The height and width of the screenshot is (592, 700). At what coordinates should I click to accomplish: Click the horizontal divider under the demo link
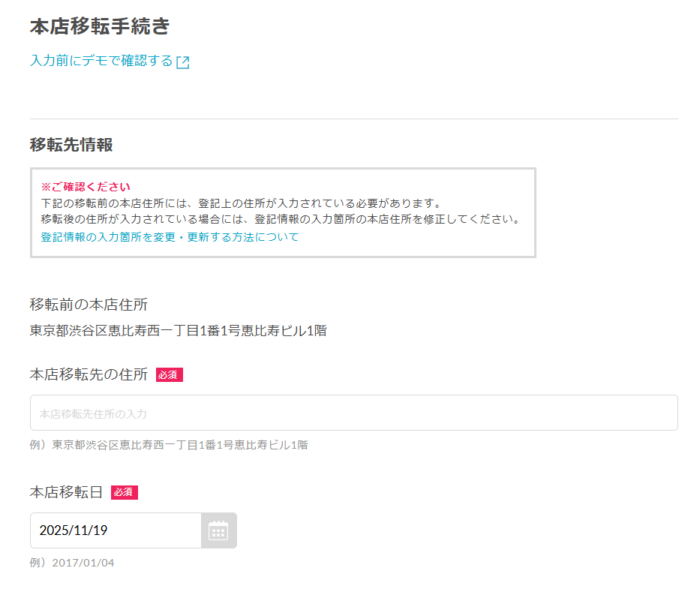click(353, 119)
